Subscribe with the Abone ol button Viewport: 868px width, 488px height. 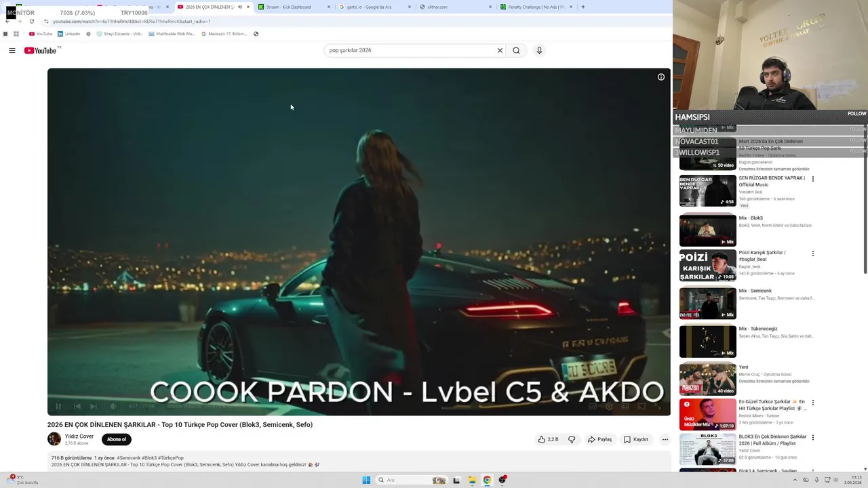pos(116,439)
